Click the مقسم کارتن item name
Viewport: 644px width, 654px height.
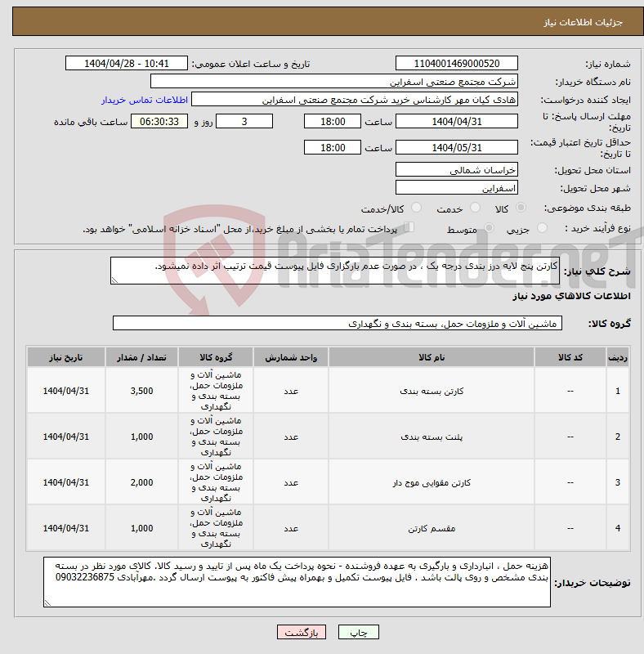[432, 528]
